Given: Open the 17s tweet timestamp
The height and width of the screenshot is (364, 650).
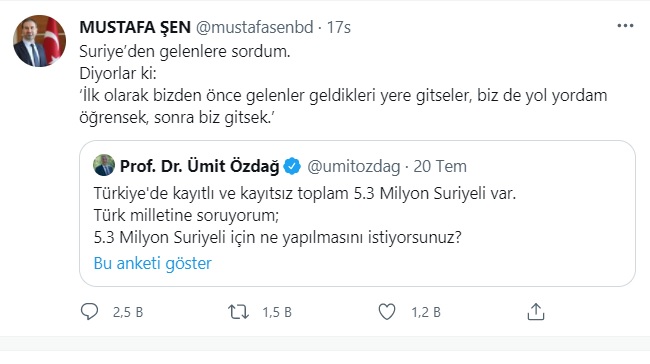Looking at the screenshot, I should (x=339, y=27).
